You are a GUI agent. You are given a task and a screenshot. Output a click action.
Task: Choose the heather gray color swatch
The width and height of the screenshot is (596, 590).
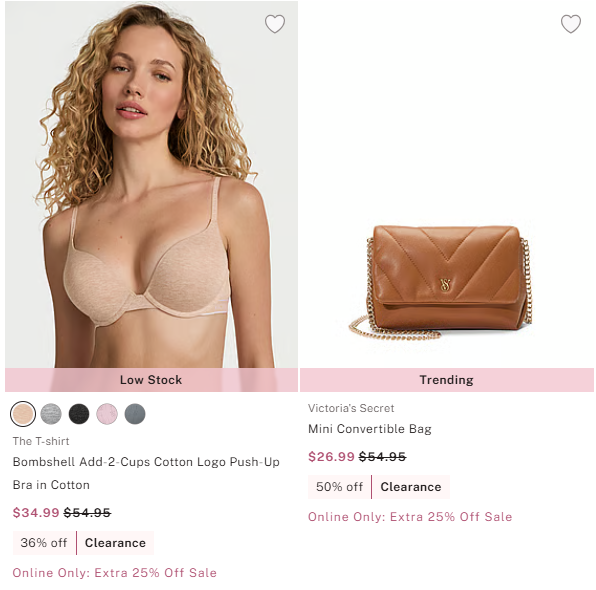point(51,414)
